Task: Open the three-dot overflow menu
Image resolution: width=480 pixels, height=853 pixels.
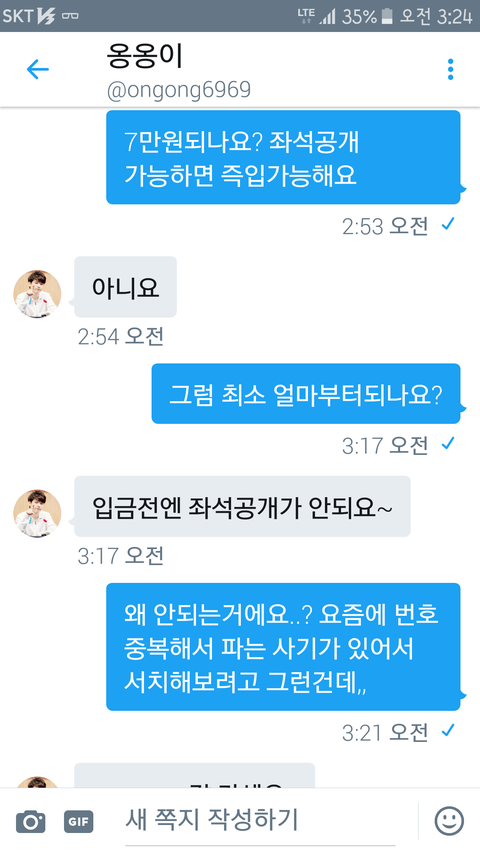Action: coord(450,70)
